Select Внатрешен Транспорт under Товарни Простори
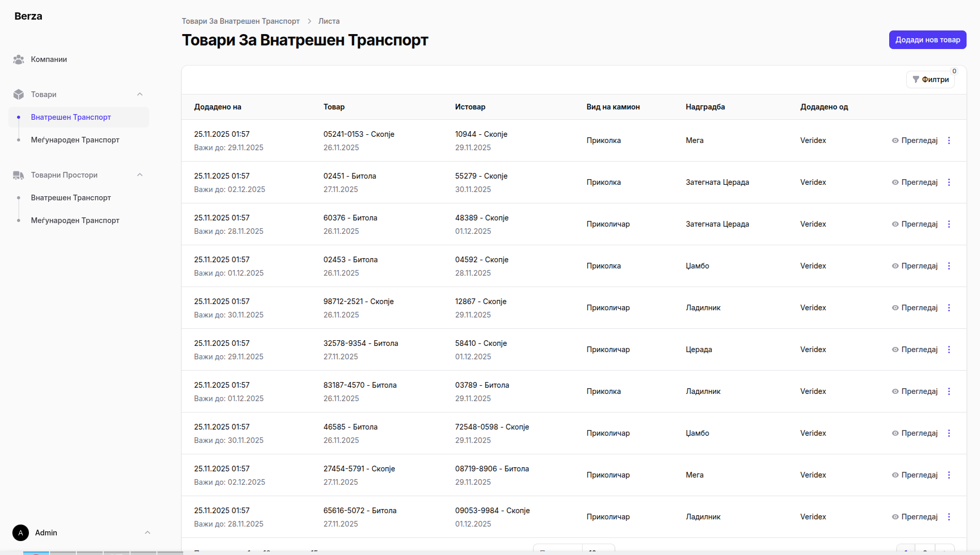 coord(71,198)
